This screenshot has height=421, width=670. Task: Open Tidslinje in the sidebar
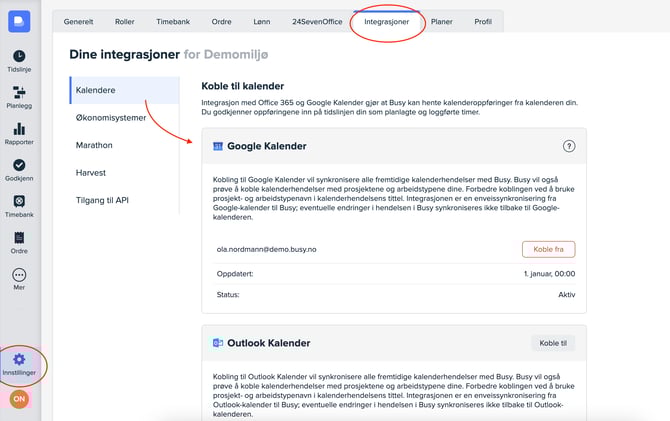pyautogui.click(x=19, y=62)
